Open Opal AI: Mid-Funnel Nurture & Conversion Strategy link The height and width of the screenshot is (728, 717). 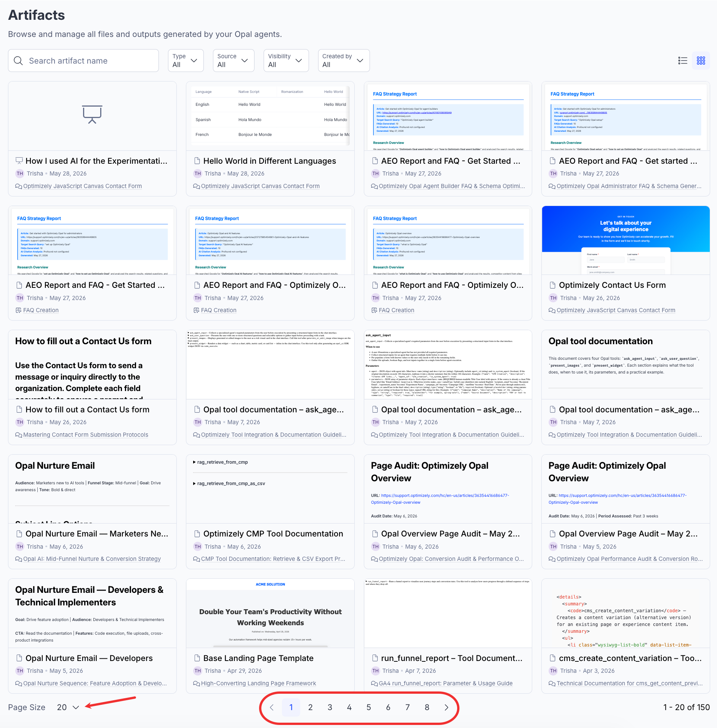click(x=92, y=559)
